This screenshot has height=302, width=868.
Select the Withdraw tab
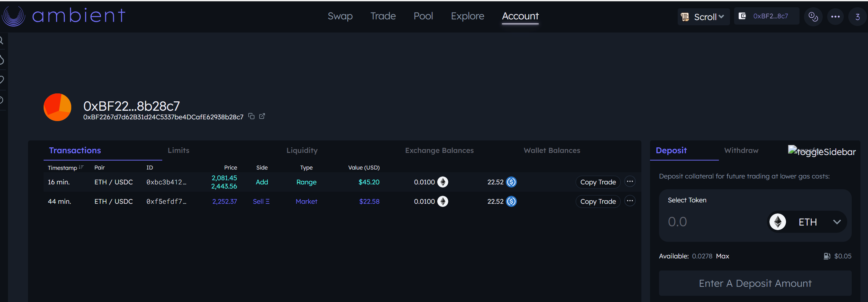point(741,150)
